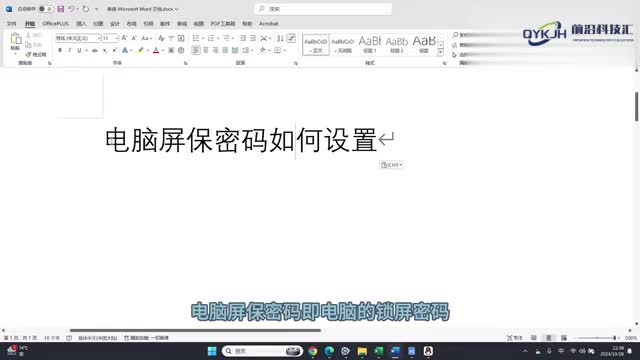Click the Decrease Font Size icon
Viewport: 640px width, 360px height.
coord(134,38)
